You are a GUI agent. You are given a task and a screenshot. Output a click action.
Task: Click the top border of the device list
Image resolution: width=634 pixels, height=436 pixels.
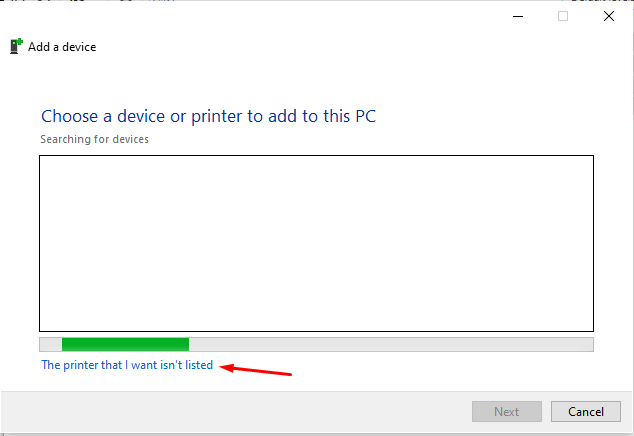(x=316, y=156)
